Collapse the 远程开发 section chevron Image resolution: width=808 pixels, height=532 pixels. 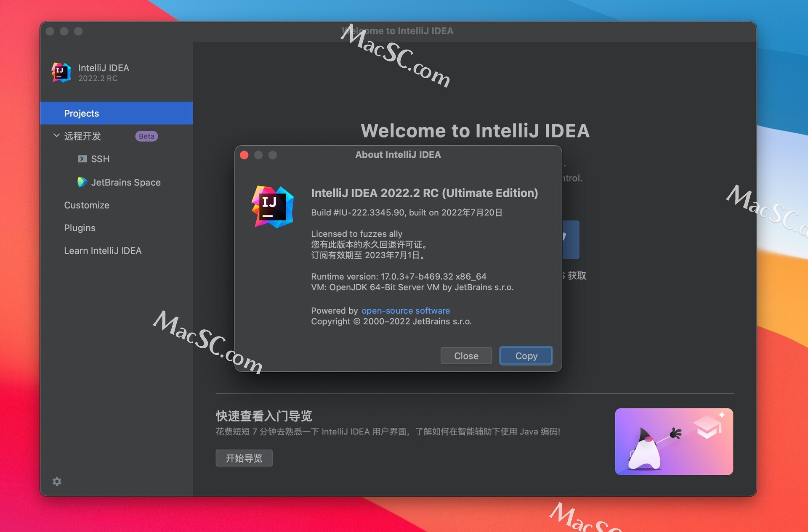56,136
